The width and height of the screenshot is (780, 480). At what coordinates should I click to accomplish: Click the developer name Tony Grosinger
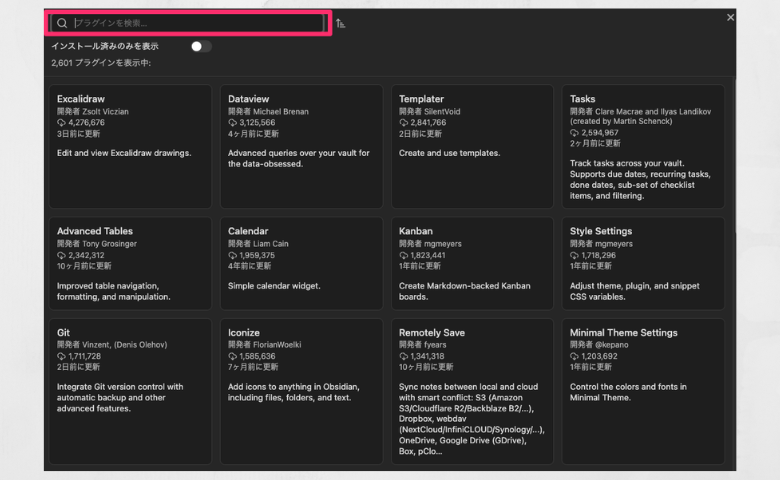109,244
